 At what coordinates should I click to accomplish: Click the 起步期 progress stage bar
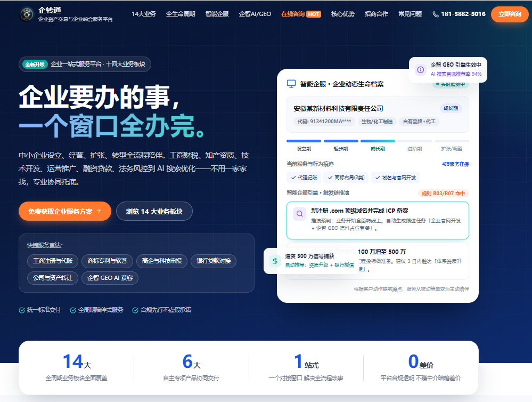click(341, 141)
